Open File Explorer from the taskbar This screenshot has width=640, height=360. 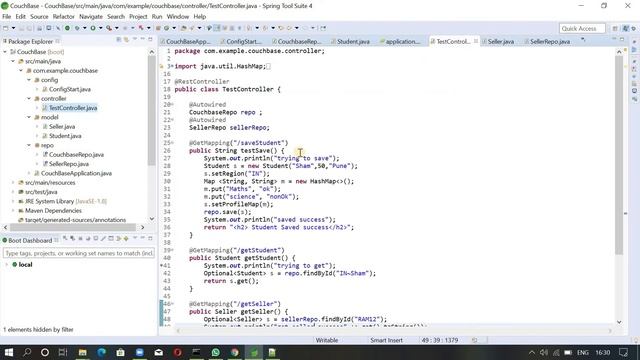(82, 352)
